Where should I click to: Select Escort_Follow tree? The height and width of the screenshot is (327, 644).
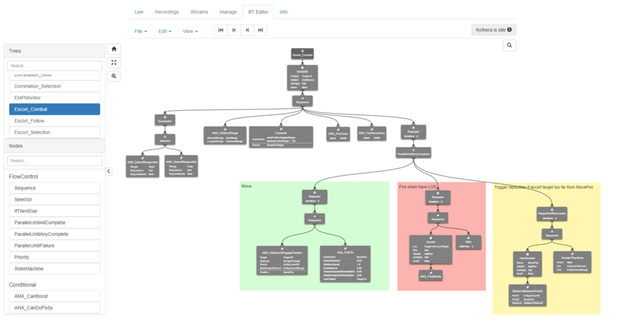[x=55, y=120]
